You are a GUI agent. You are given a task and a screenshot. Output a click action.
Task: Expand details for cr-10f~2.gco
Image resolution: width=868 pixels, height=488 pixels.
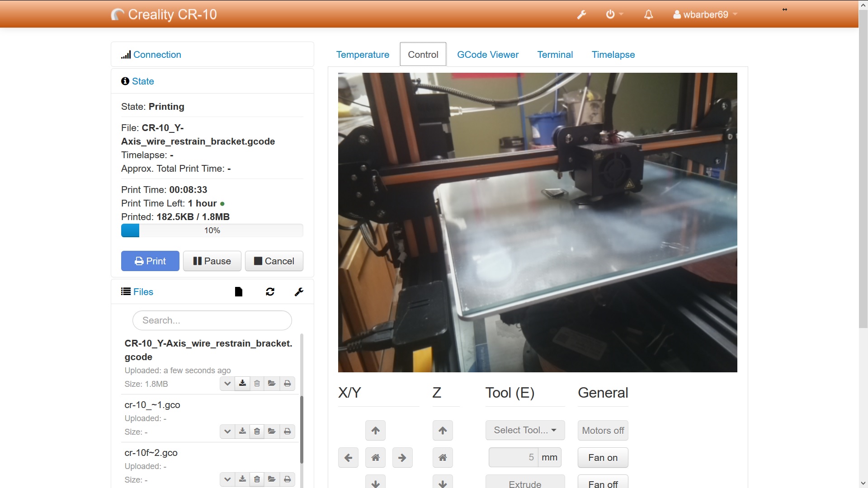[227, 479]
